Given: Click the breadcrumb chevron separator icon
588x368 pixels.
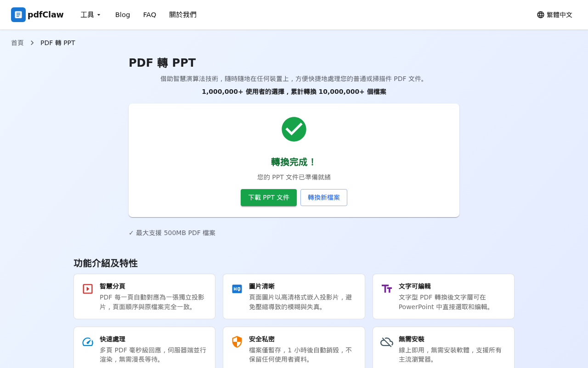Looking at the screenshot, I should 32,42.
